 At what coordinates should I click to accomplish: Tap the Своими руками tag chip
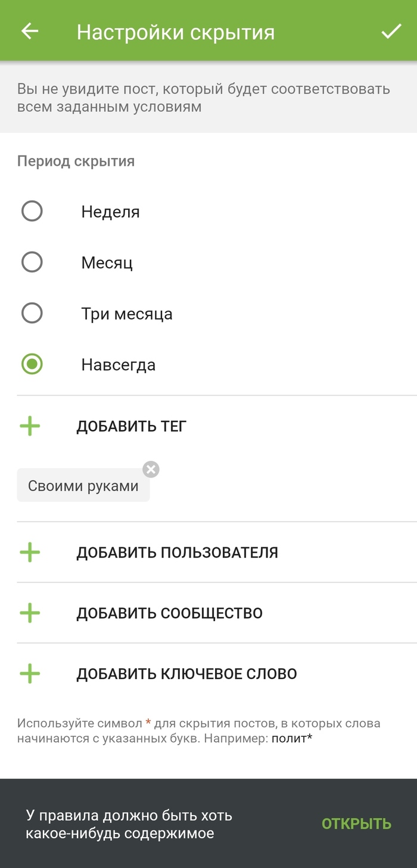click(83, 486)
